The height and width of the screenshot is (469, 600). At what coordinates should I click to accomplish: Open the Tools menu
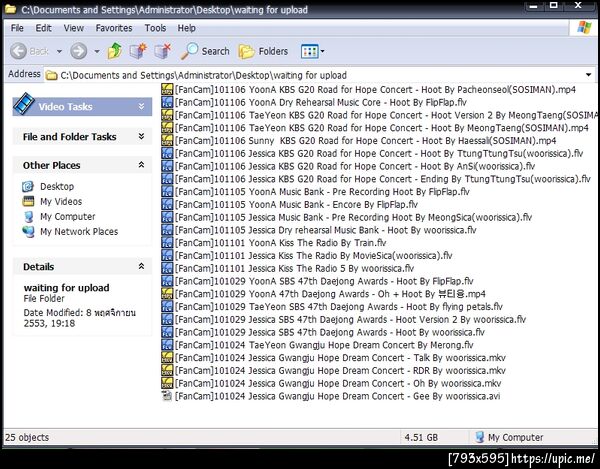(155, 28)
